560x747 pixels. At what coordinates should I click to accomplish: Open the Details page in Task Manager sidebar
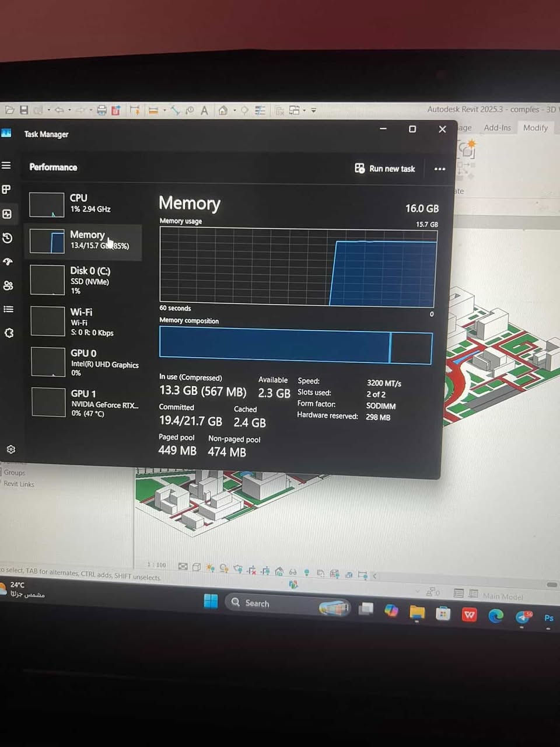pos(8,309)
